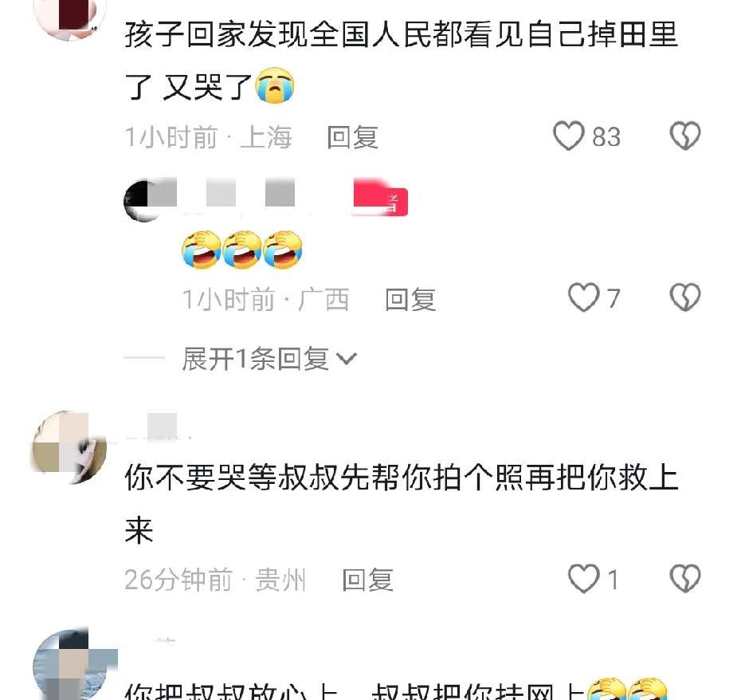This screenshot has width=741, height=700.
Task: Reply to the Guizhou comment via 回复
Action: (x=367, y=580)
